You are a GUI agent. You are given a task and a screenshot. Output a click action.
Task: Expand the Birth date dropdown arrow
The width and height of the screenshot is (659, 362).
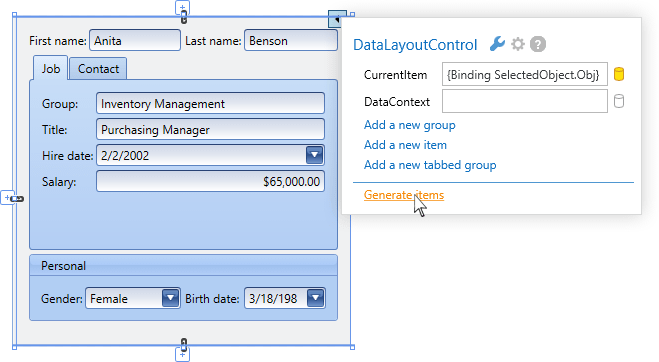click(x=315, y=298)
